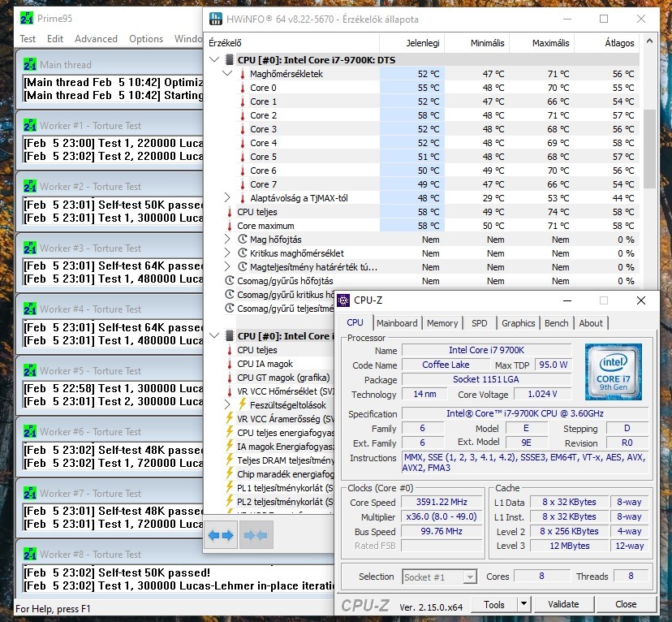Click the Multiplier x36.0 value field
The width and height of the screenshot is (672, 622).
442,516
